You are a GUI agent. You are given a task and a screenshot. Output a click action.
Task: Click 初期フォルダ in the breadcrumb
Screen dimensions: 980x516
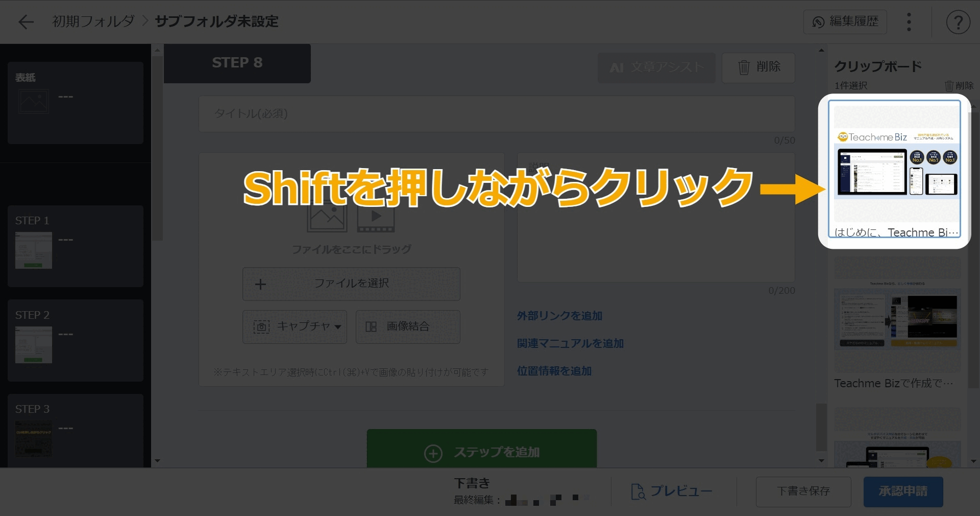point(91,21)
